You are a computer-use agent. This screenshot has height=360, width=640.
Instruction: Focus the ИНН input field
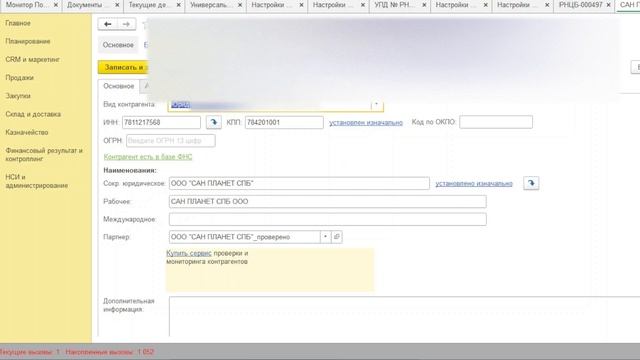[x=161, y=122]
